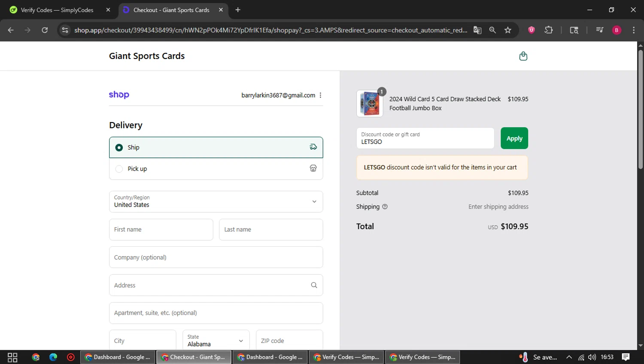Screen dimensions: 644x364
Task: Click the store icon in Pick up
Action: 313,168
